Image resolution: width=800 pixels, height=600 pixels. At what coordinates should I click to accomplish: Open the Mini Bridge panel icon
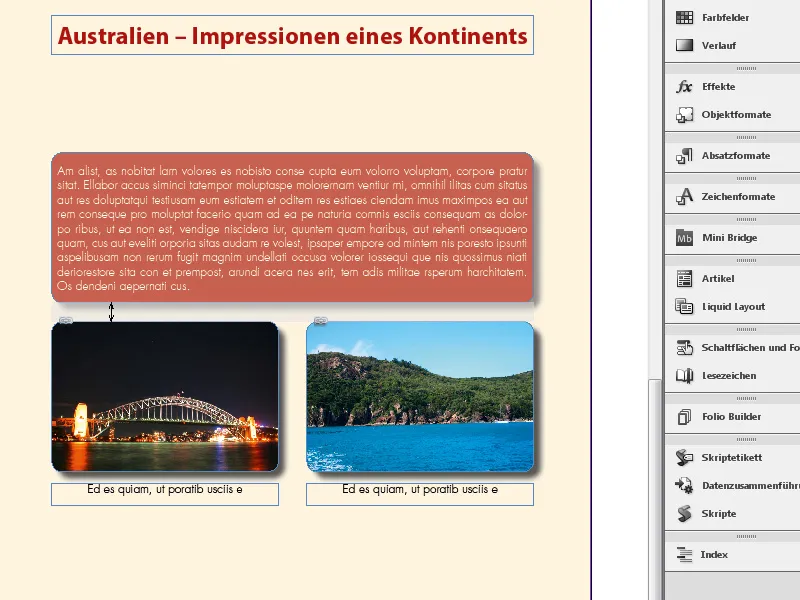684,238
